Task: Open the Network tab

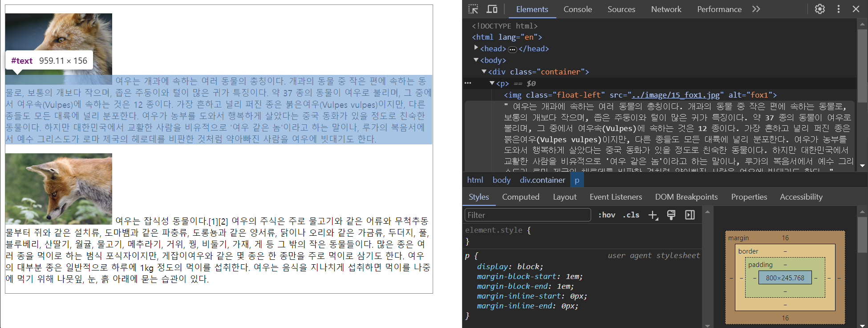Action: [x=666, y=9]
